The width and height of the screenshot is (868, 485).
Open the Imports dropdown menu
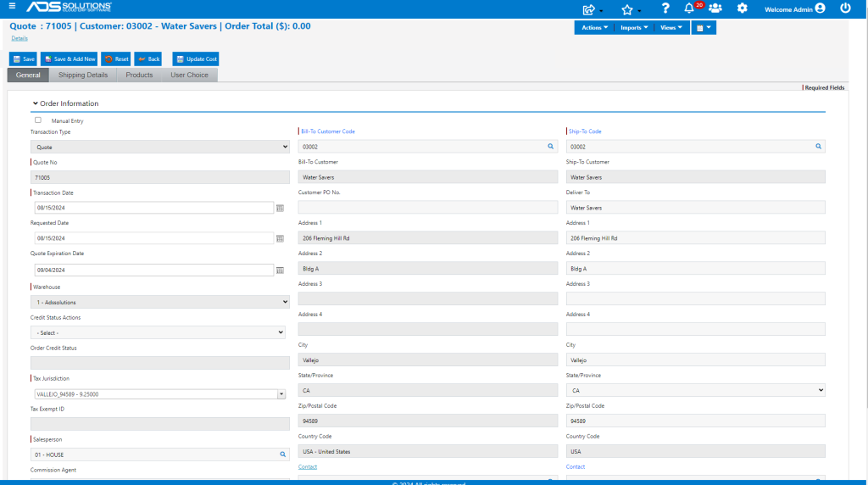click(634, 28)
